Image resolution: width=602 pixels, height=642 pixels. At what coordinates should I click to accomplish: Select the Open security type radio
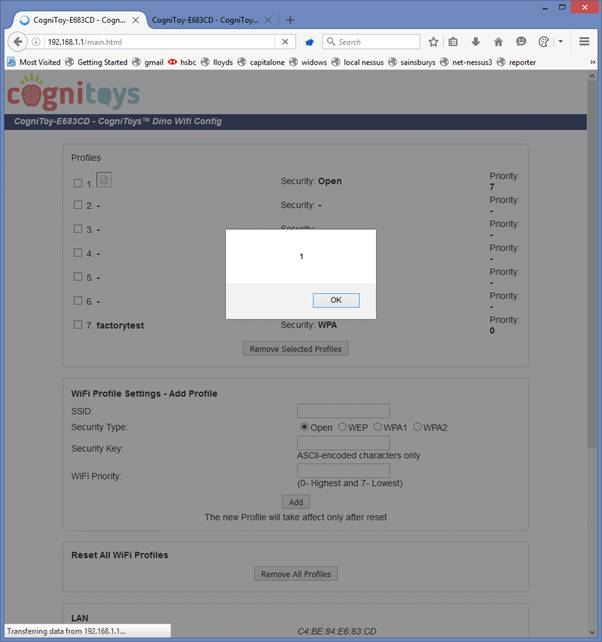tap(304, 427)
